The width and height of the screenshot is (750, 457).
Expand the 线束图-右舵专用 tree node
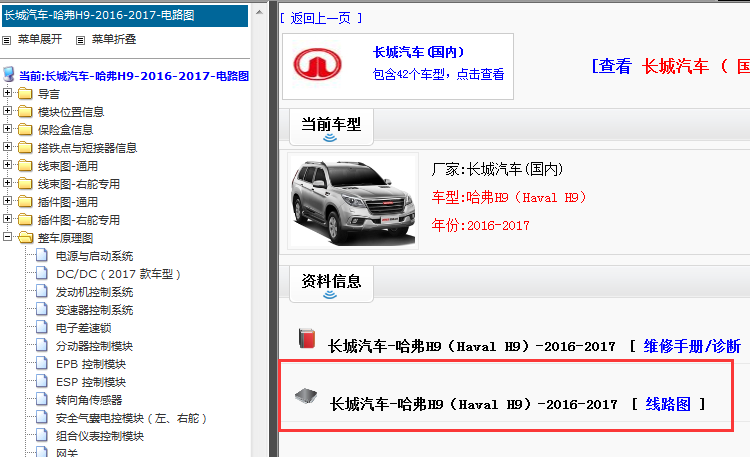(7, 183)
